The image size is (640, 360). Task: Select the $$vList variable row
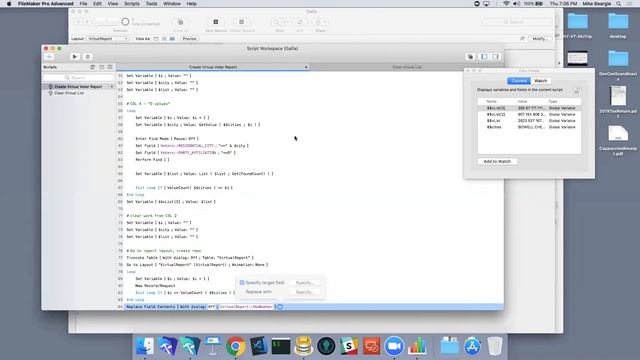point(529,121)
